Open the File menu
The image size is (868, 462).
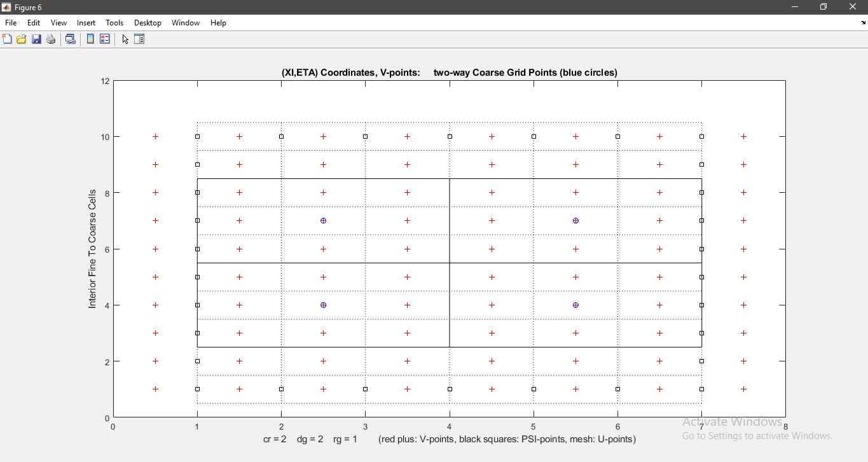[11, 23]
